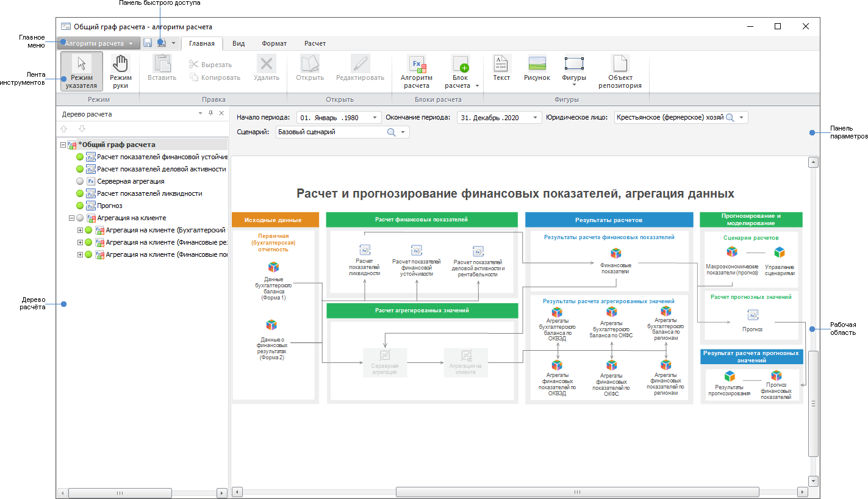
Task: Select the Режим указателя tool
Action: [82, 70]
